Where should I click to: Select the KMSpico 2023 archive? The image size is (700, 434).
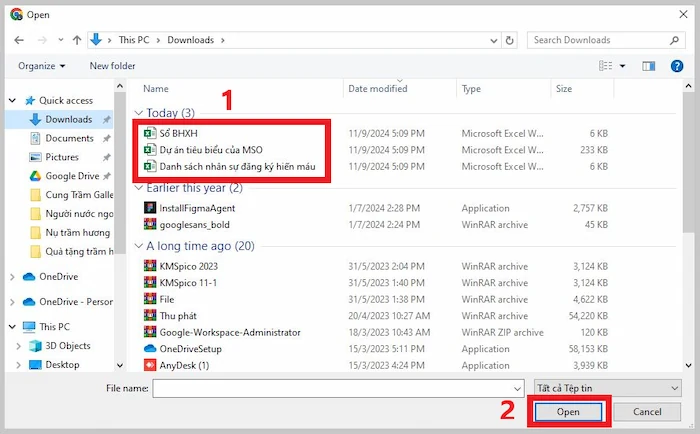point(188,266)
